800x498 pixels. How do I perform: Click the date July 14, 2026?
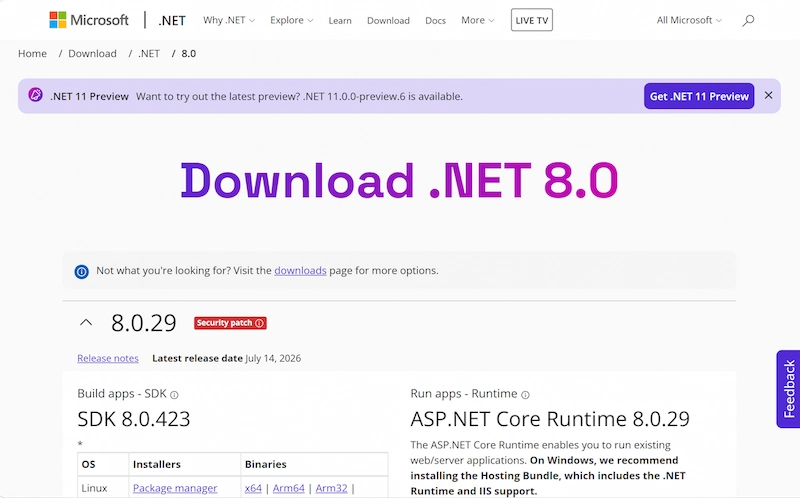[x=273, y=358]
